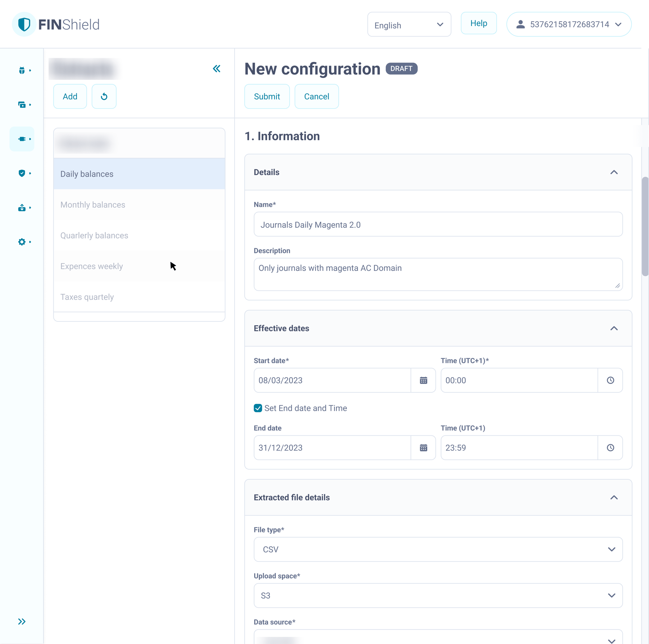Open the English language dropdown

409,25
